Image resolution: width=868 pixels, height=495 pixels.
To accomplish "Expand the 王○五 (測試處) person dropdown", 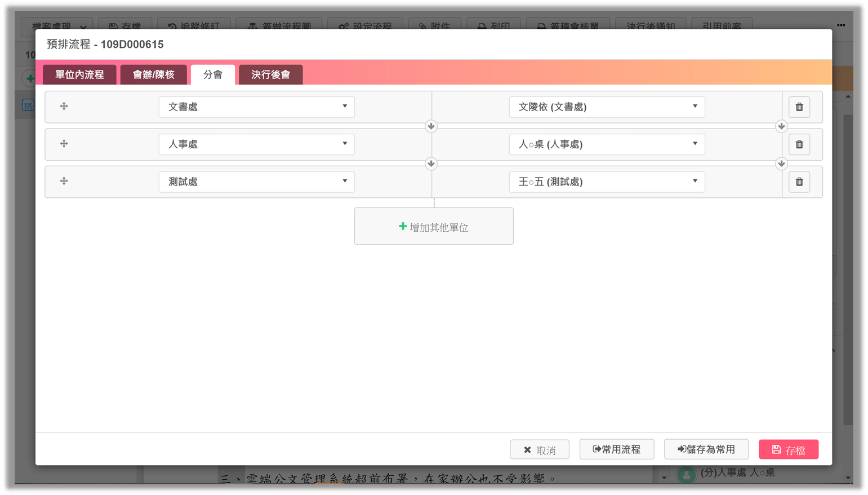I will click(x=607, y=182).
